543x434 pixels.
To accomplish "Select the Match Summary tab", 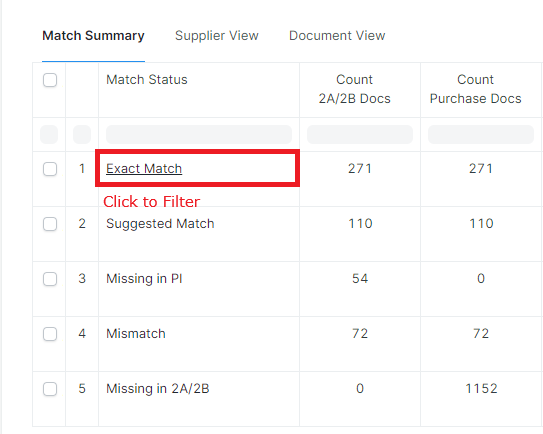I will pyautogui.click(x=93, y=36).
